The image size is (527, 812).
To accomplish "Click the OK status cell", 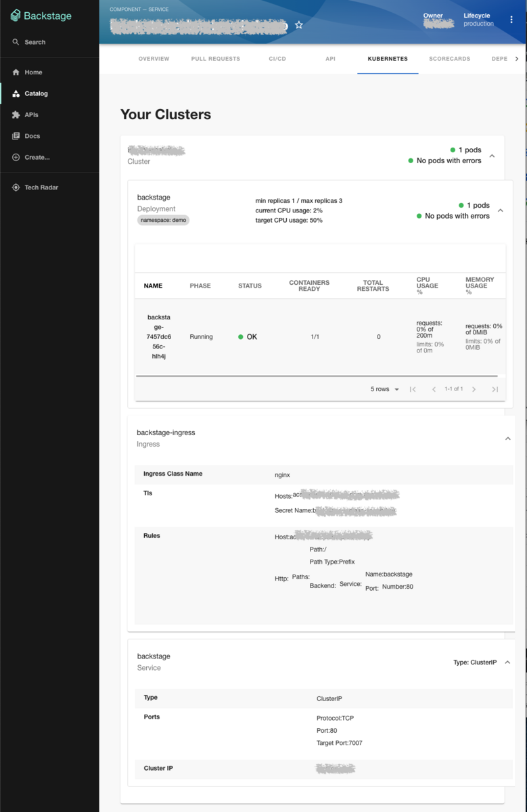I will click(x=248, y=336).
